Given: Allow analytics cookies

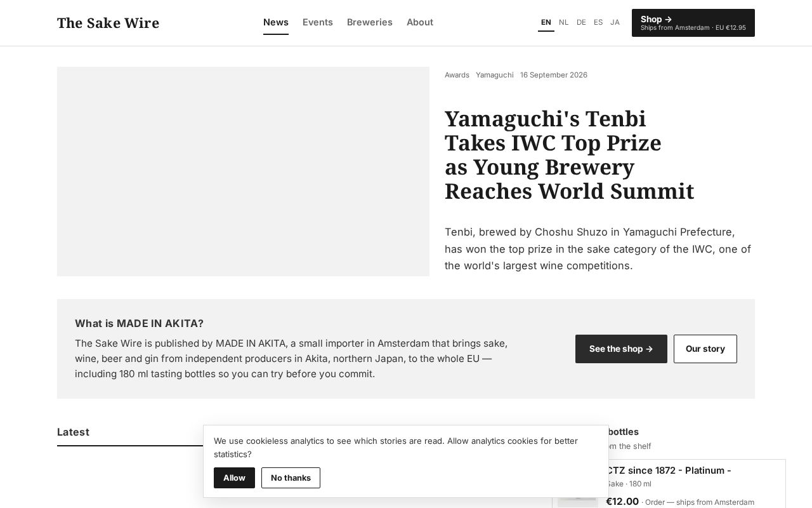Looking at the screenshot, I should 234,478.
